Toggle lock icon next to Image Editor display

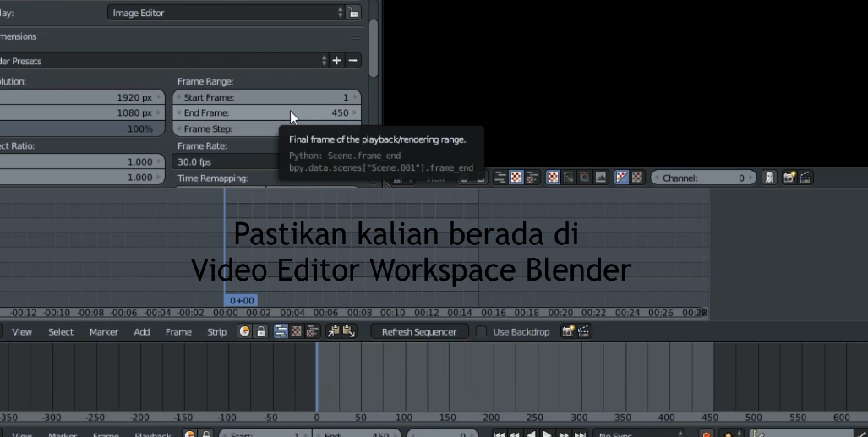352,13
